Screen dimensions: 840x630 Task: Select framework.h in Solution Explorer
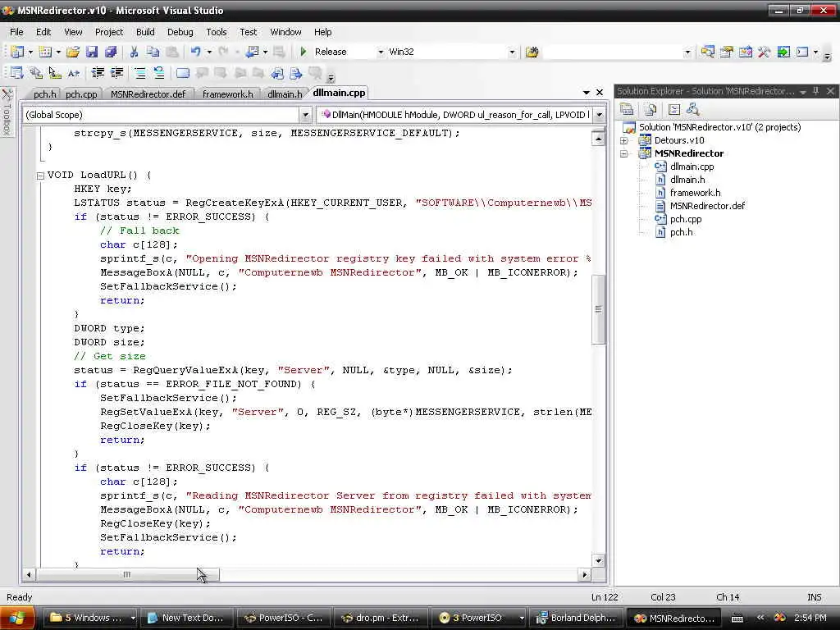[695, 193]
